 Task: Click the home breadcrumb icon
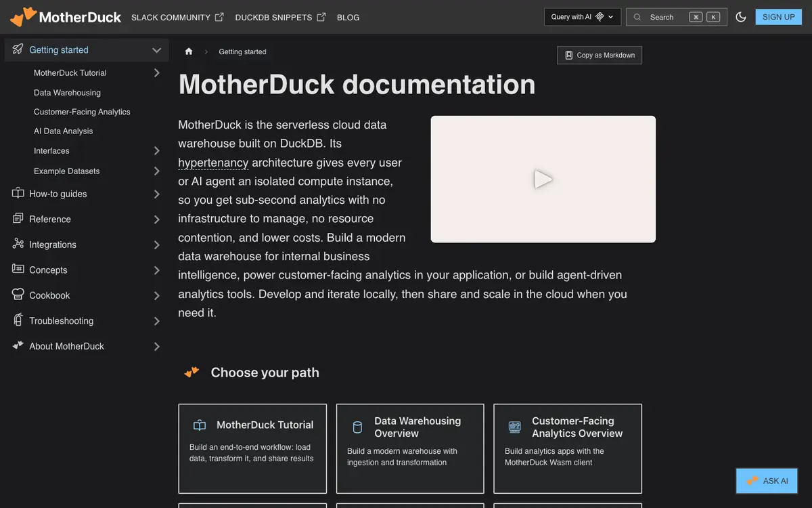coord(189,51)
